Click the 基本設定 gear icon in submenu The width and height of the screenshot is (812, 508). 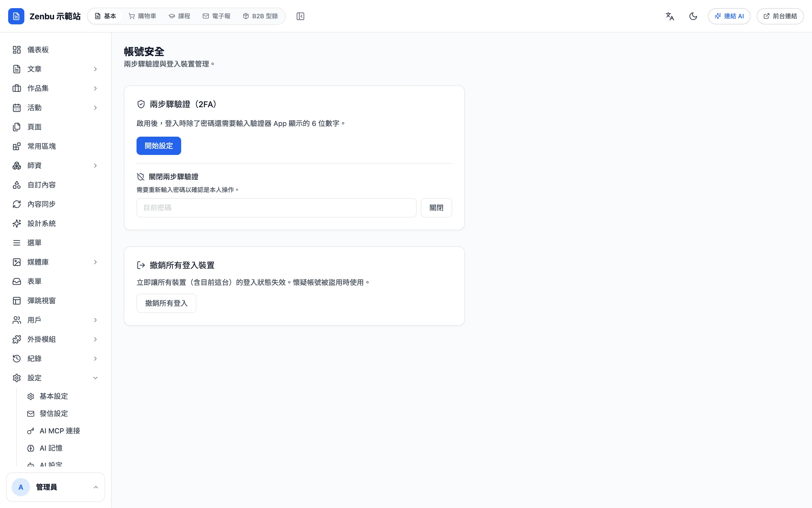[x=31, y=396]
